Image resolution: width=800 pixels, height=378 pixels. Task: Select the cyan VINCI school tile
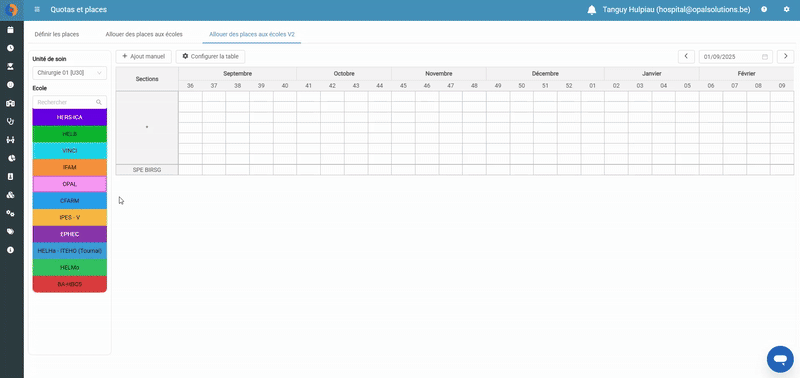(x=69, y=150)
